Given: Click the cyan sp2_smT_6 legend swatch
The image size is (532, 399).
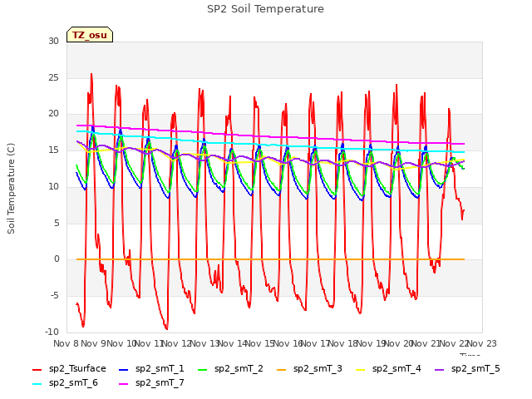Looking at the screenshot, I should 37,384.
